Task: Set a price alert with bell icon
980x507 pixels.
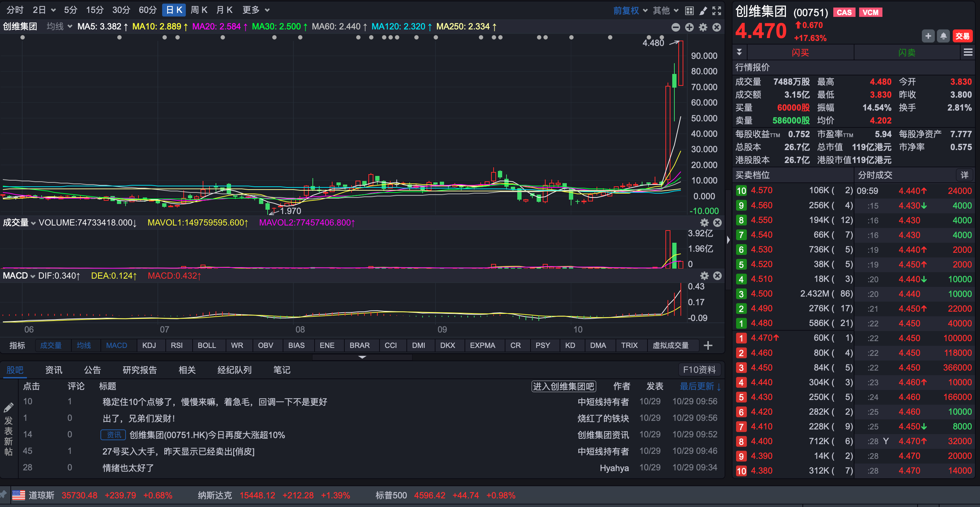Action: [943, 36]
